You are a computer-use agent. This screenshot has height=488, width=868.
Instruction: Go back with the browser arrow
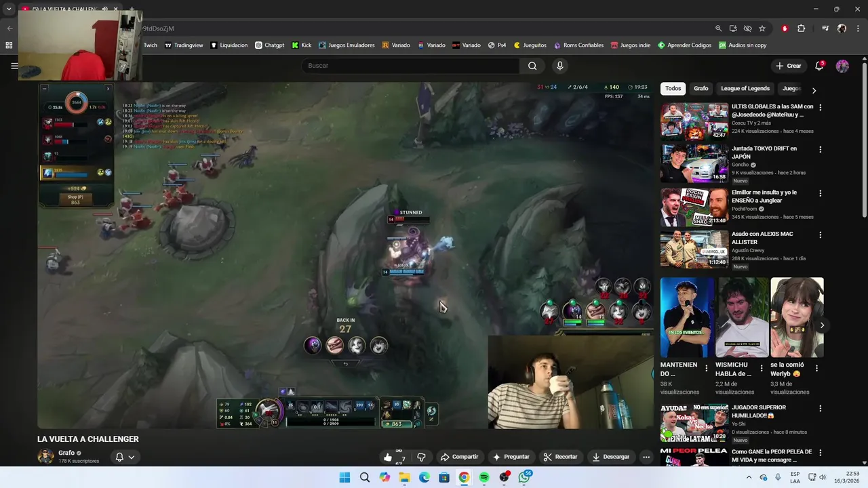[x=9, y=28]
